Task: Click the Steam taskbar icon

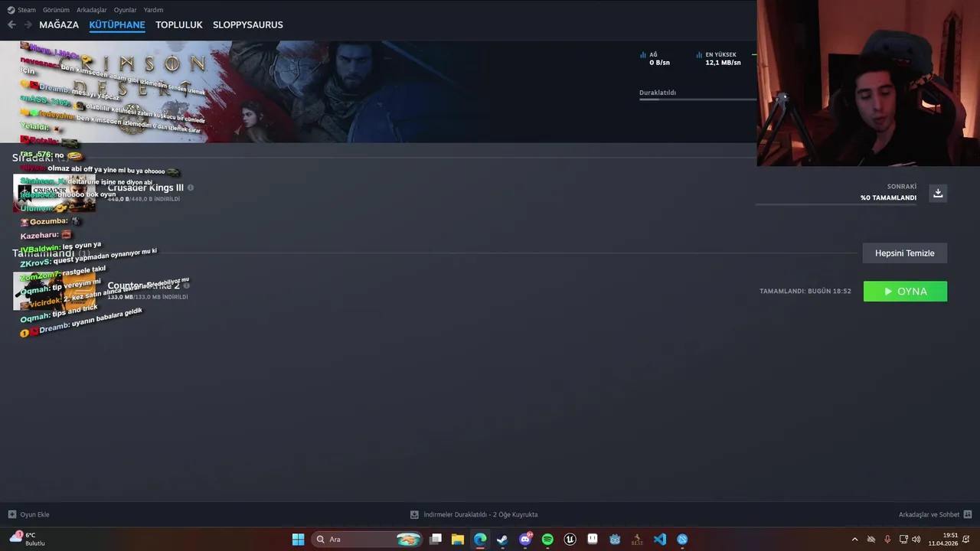Action: pyautogui.click(x=502, y=540)
